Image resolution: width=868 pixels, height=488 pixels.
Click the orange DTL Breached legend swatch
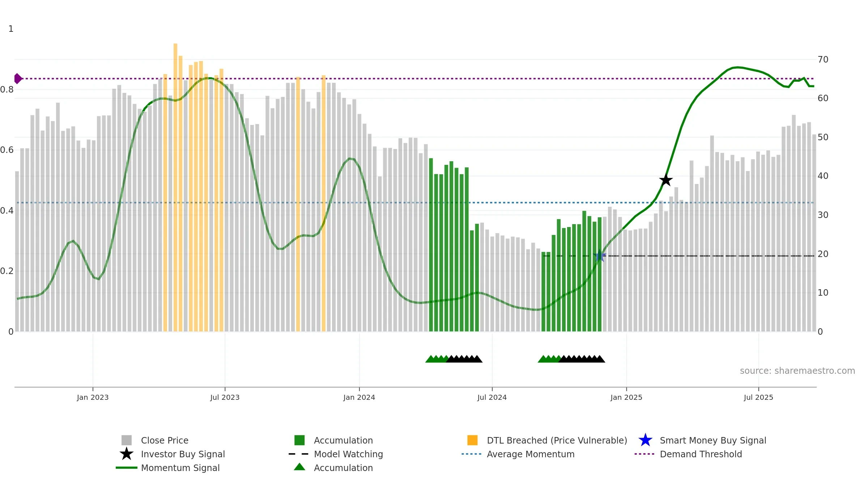(472, 440)
